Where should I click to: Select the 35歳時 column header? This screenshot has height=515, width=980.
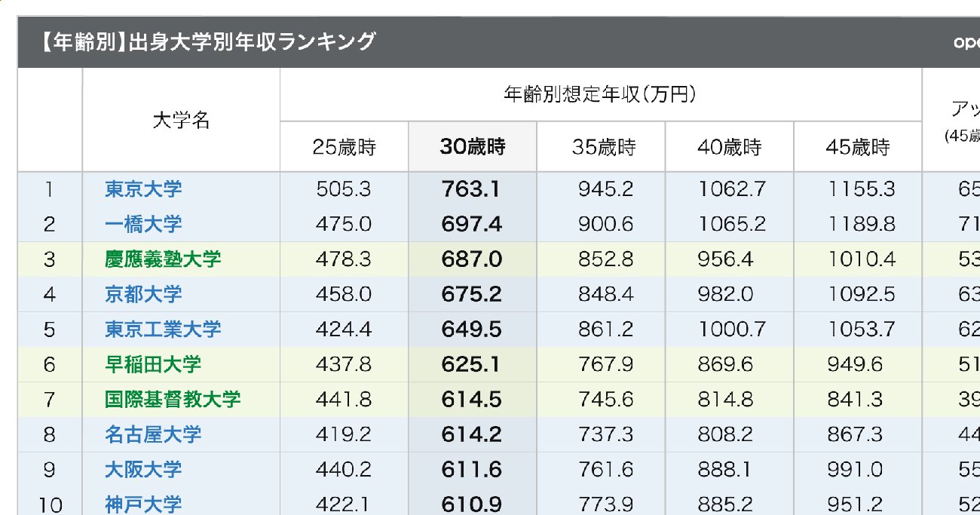602,146
